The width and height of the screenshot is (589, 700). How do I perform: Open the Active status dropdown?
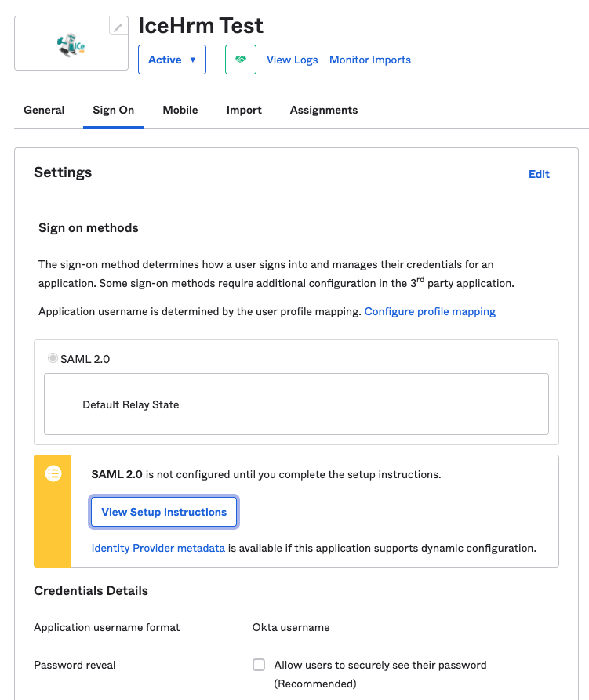172,60
